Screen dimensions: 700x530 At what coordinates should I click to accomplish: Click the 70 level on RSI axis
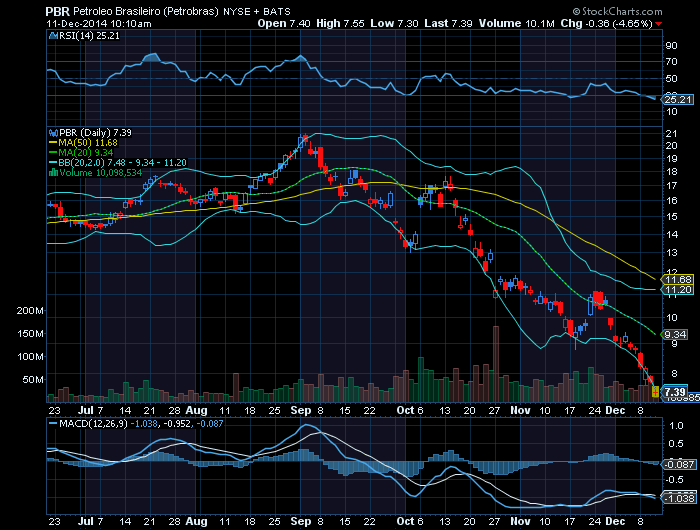(671, 62)
